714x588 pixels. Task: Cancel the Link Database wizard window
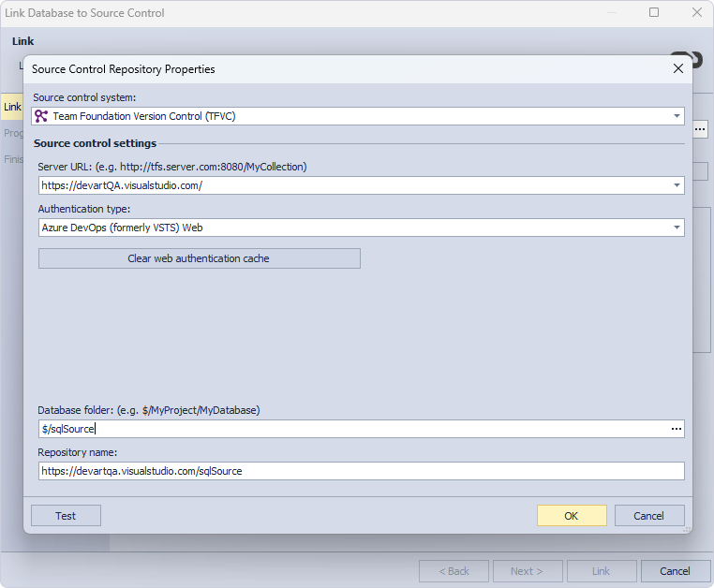click(x=676, y=571)
